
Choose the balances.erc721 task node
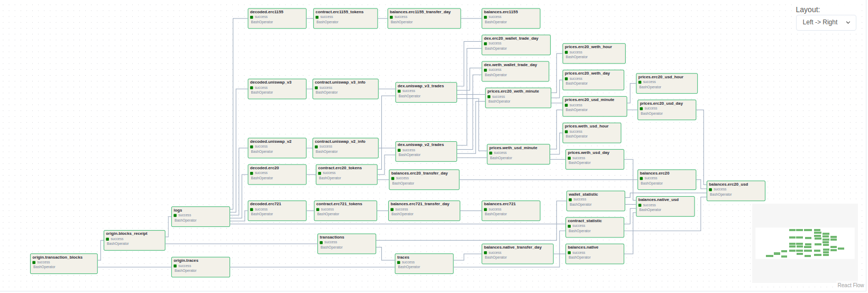pos(511,210)
